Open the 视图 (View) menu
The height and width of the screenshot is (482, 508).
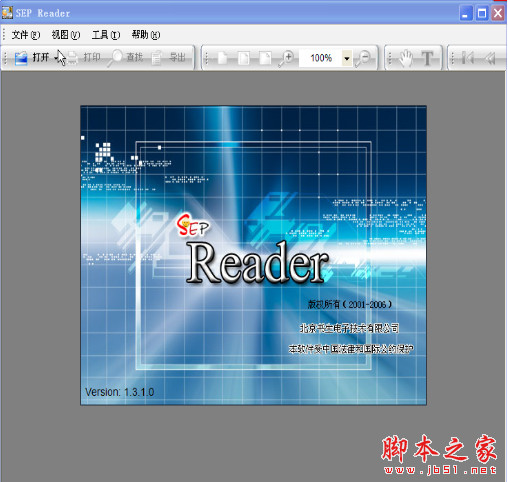[x=66, y=35]
